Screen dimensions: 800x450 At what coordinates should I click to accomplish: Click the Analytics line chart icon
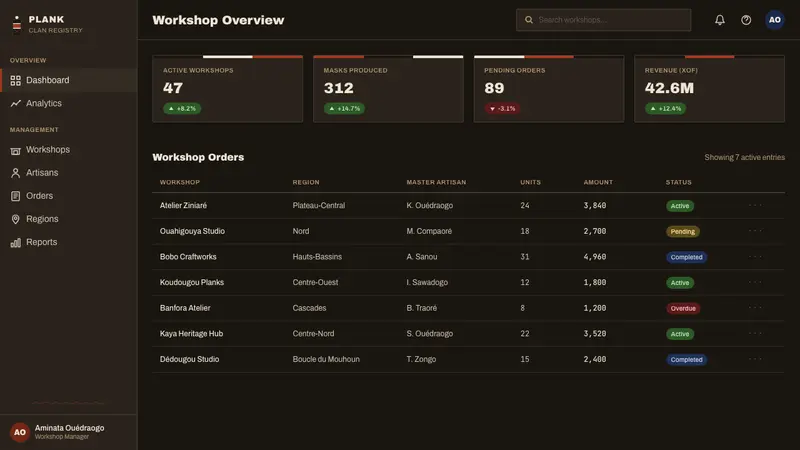(15, 103)
